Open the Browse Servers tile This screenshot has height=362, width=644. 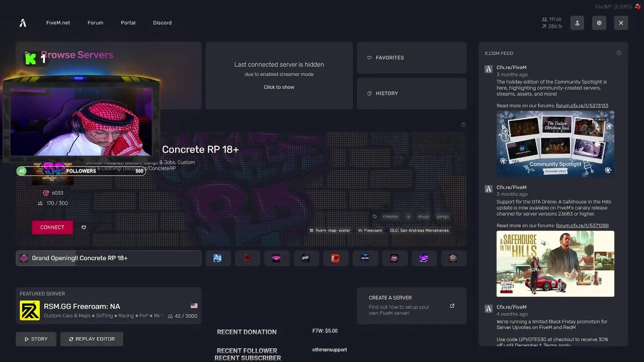(109, 75)
